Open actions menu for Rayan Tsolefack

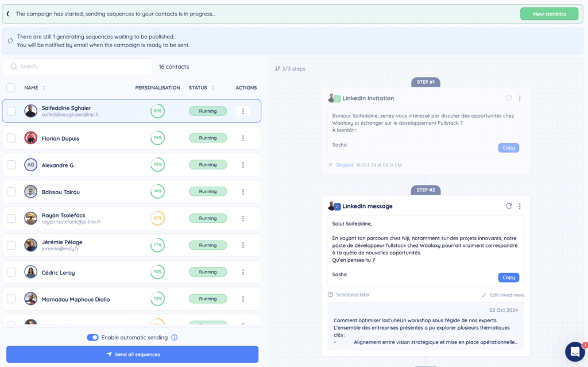243,218
